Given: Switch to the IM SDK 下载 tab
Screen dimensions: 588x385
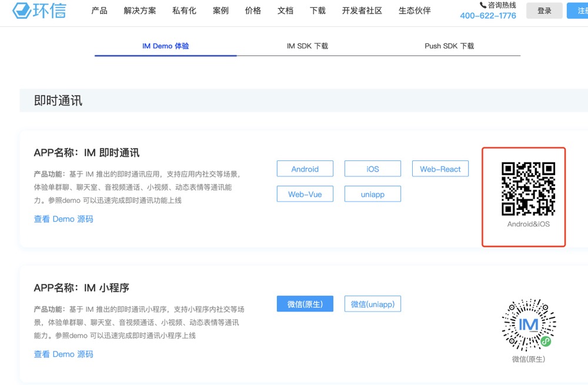Looking at the screenshot, I should 308,46.
